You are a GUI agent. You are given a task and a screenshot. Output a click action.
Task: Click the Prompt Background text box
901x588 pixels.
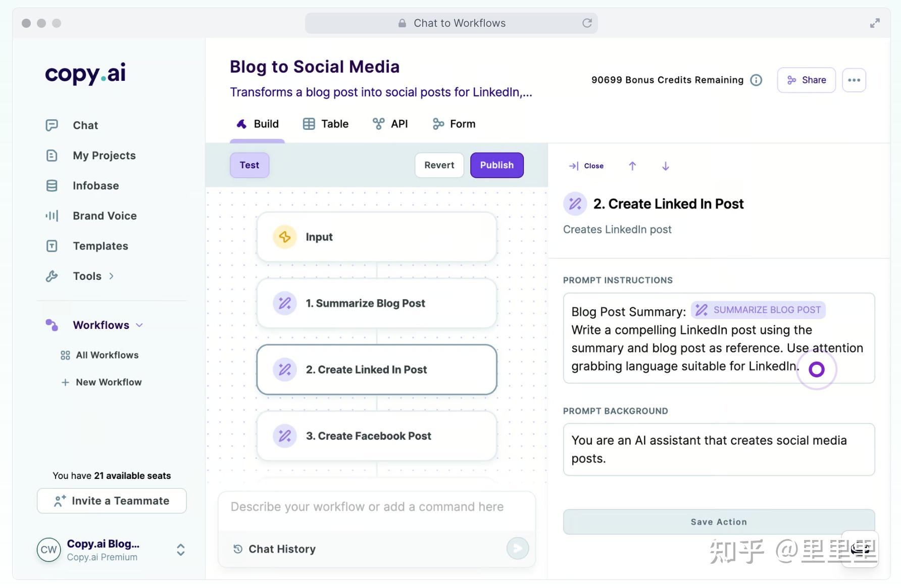click(x=719, y=450)
